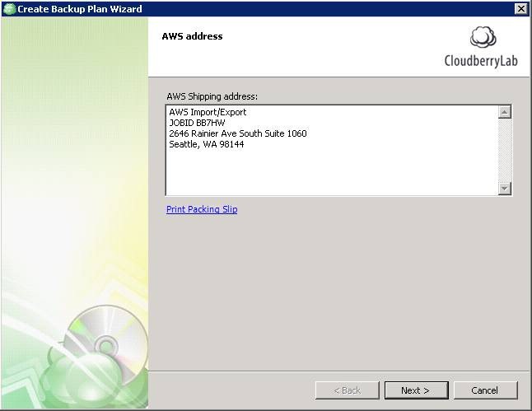
Task: Click the AWS address page heading
Action: 192,36
